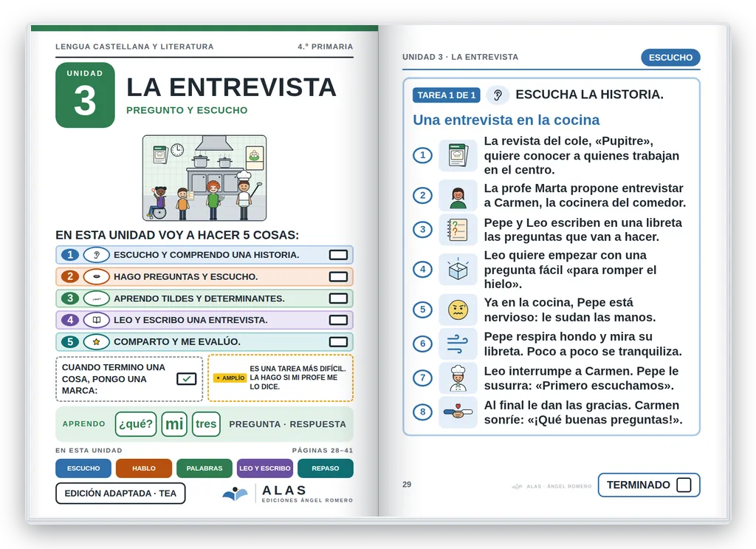
Task: Open the orange Hablo section tab
Action: tap(144, 468)
